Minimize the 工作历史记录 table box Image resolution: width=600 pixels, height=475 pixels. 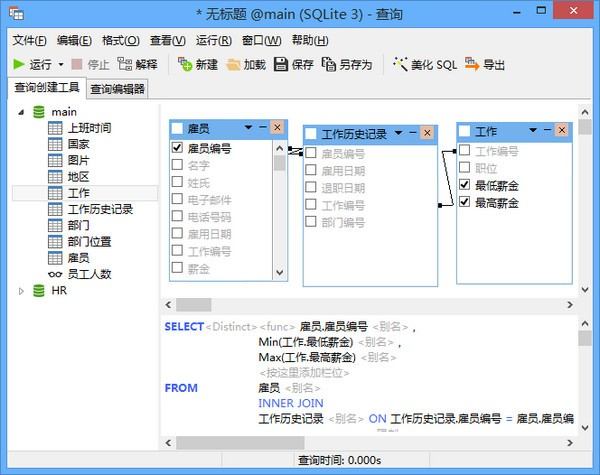[x=413, y=132]
